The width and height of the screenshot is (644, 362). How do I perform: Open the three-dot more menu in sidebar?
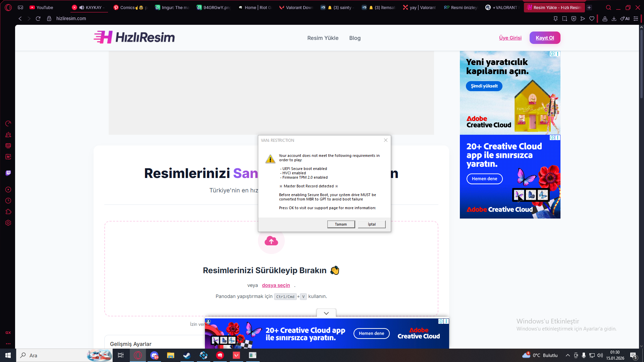pos(8,344)
